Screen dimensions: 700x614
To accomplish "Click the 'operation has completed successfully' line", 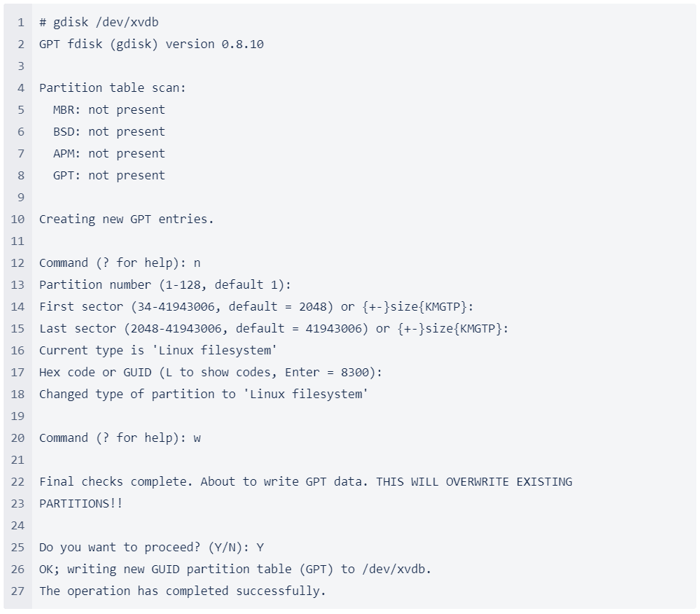I will (182, 591).
